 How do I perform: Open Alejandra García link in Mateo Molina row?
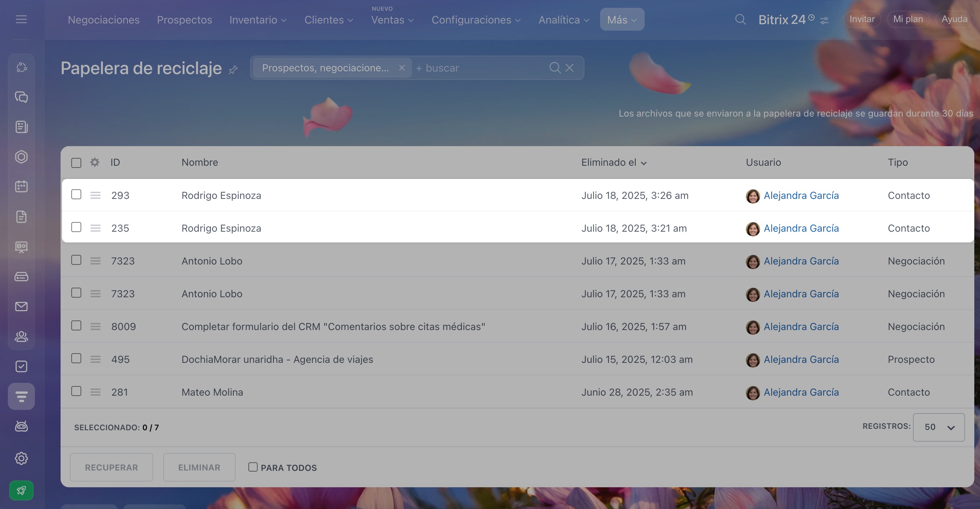[801, 392]
